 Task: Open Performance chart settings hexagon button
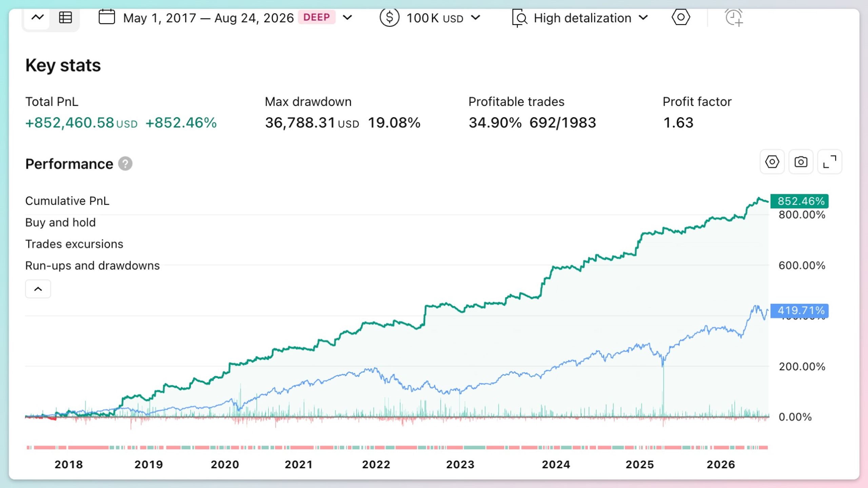tap(772, 162)
